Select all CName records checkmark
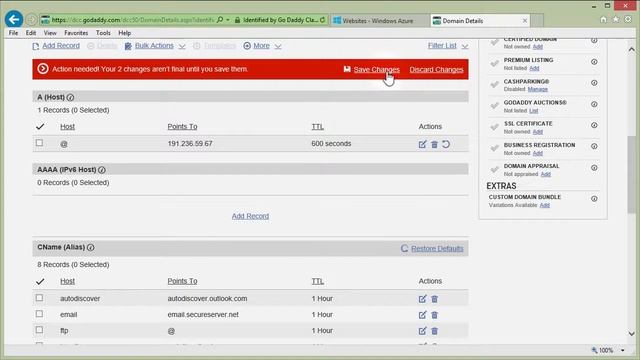Viewport: 640px width, 360px height. tap(40, 281)
